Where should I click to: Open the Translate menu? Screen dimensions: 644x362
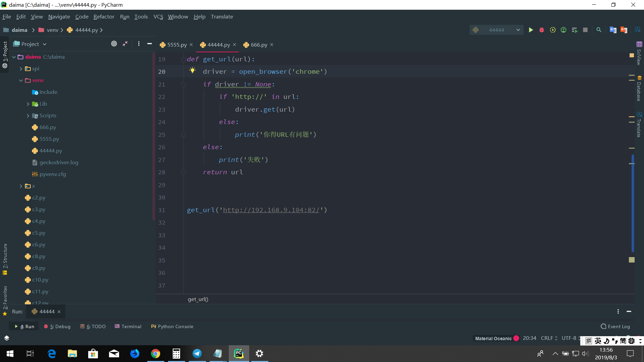(222, 16)
